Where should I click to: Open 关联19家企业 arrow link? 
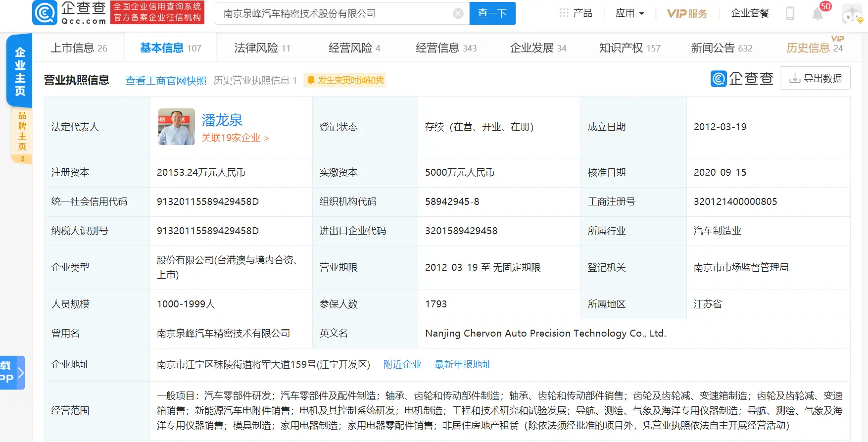[x=235, y=138]
